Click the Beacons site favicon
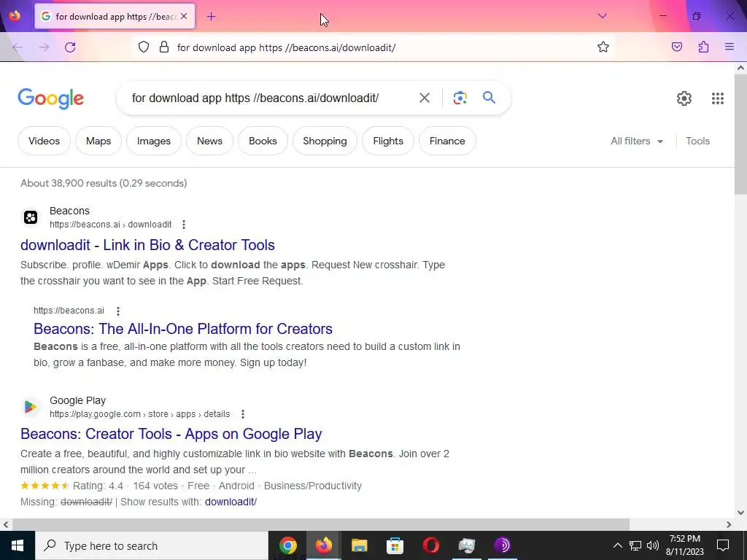 [x=31, y=217]
